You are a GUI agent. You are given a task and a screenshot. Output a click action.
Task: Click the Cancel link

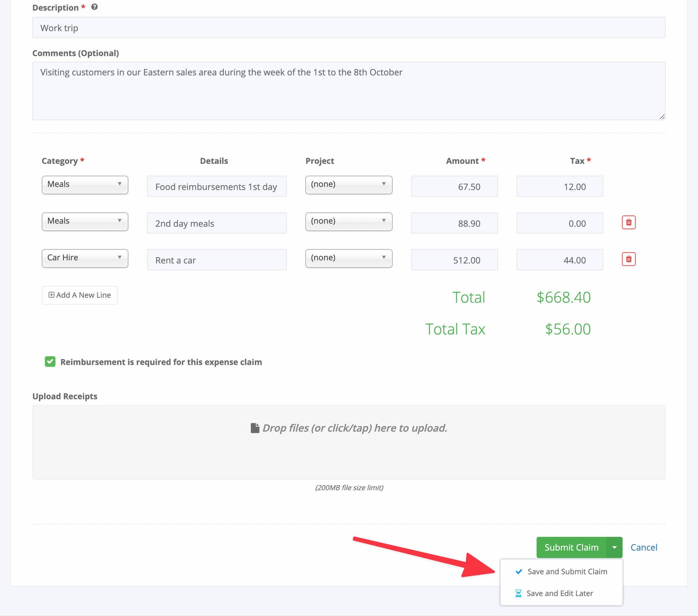tap(643, 547)
